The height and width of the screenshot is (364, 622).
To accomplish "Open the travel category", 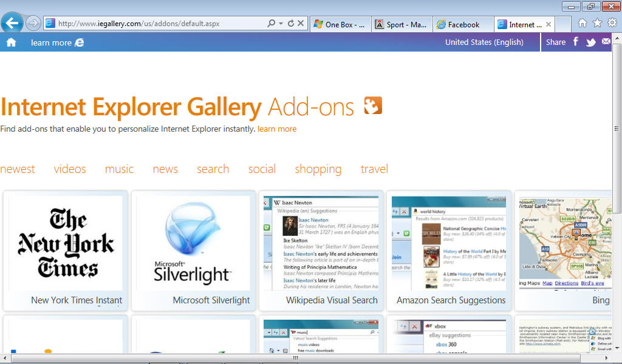I will [374, 169].
